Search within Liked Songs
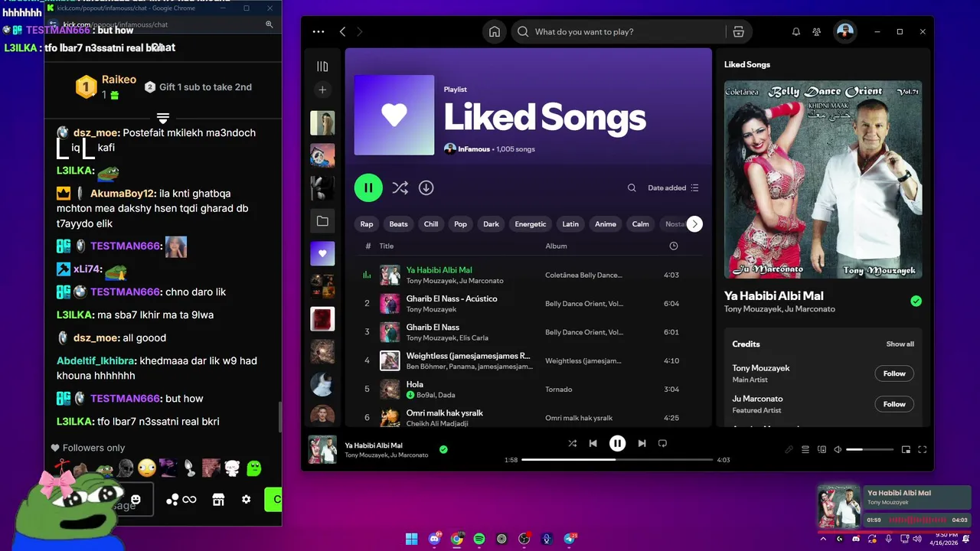Screen dimensions: 980x551 point(632,187)
